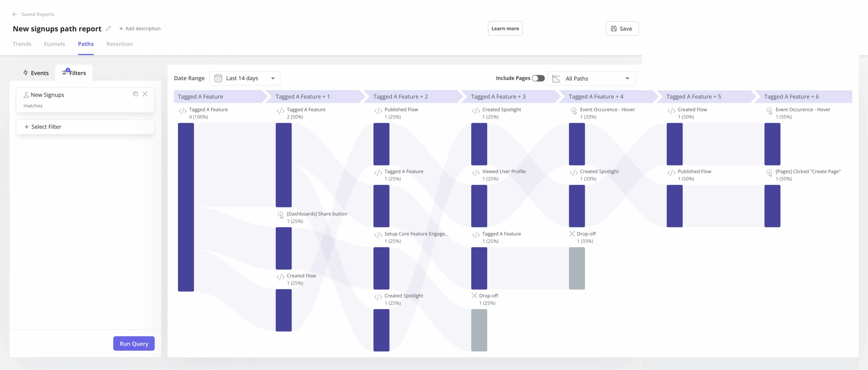Viewport: 868px width, 370px height.
Task: Click the Drop-off X icon under Tagged A Feature + 4
Action: click(572, 234)
